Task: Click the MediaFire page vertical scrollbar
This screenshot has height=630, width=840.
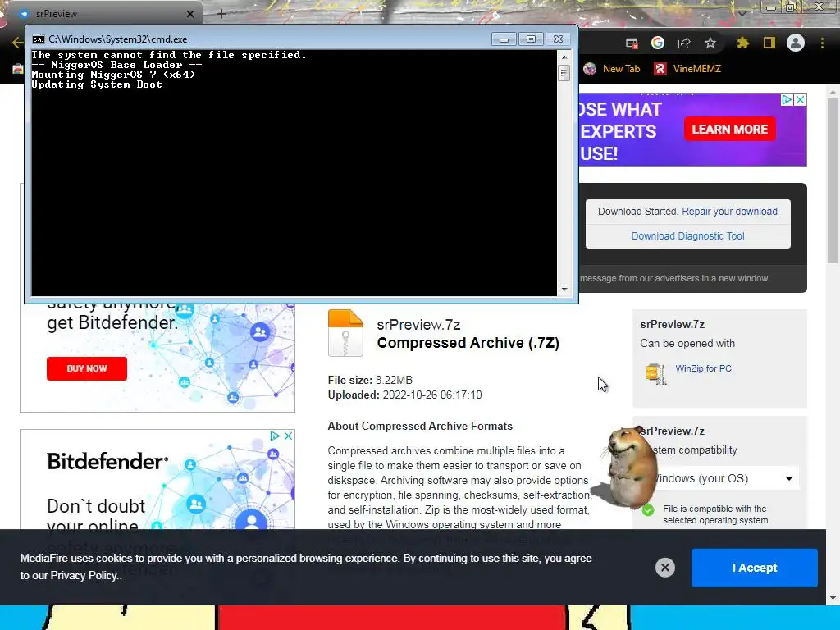Action: click(833, 180)
